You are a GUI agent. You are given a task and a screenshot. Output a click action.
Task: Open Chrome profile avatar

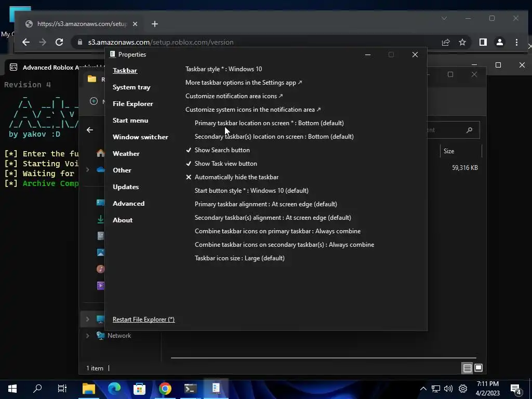499,42
